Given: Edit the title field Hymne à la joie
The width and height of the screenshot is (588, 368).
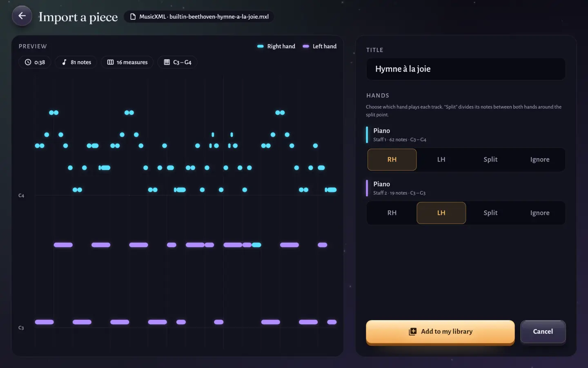Looking at the screenshot, I should tap(466, 69).
